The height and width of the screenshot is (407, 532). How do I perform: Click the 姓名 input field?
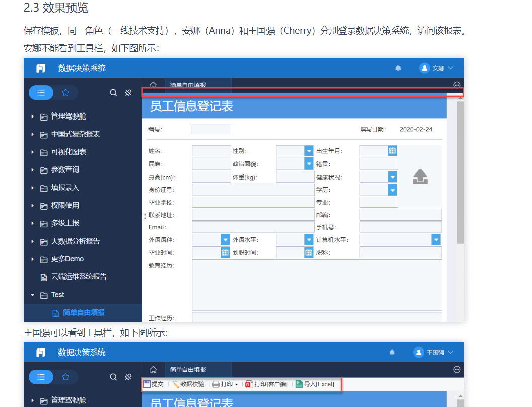tap(212, 151)
